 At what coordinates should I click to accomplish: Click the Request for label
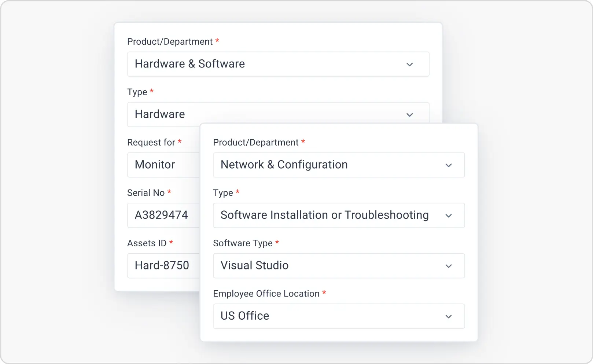(151, 142)
